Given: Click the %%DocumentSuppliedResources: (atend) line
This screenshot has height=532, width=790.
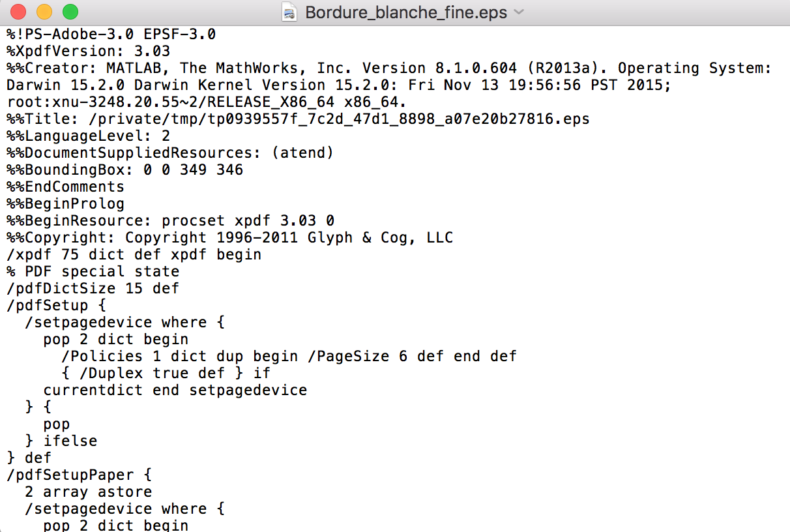Looking at the screenshot, I should tap(170, 153).
